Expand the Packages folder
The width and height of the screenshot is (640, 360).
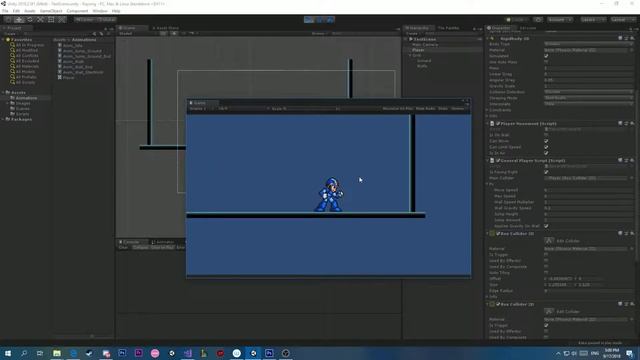click(x=4, y=119)
